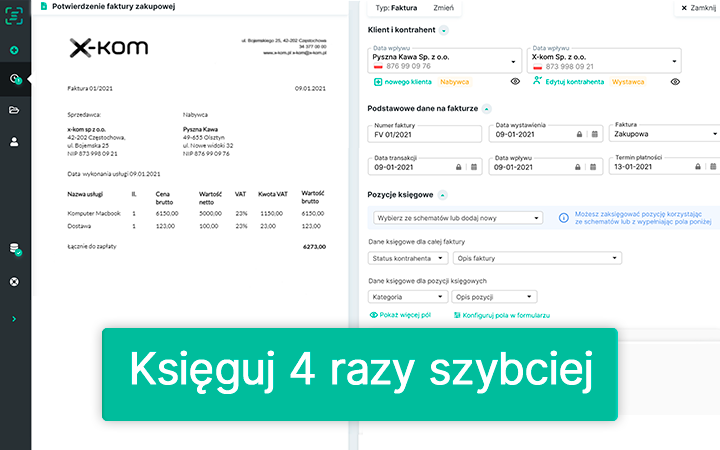Click the Nabywca tag
The width and height of the screenshot is (720, 450).
point(454,82)
